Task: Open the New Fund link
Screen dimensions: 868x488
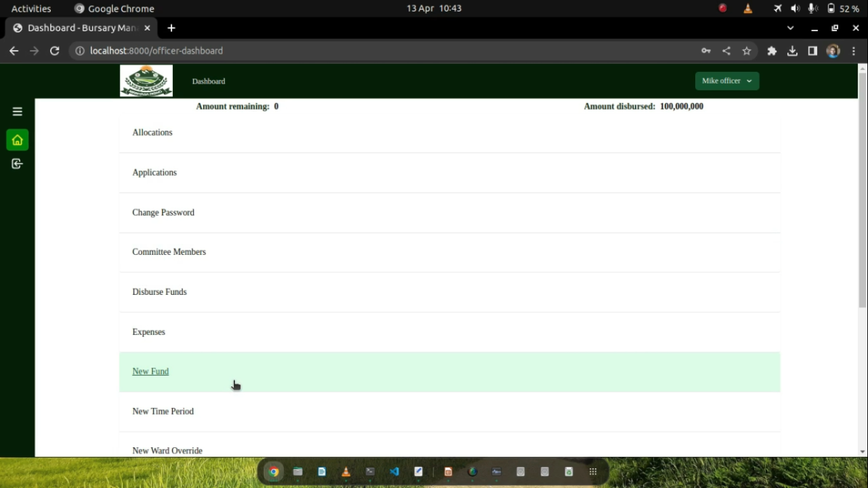Action: [x=150, y=371]
